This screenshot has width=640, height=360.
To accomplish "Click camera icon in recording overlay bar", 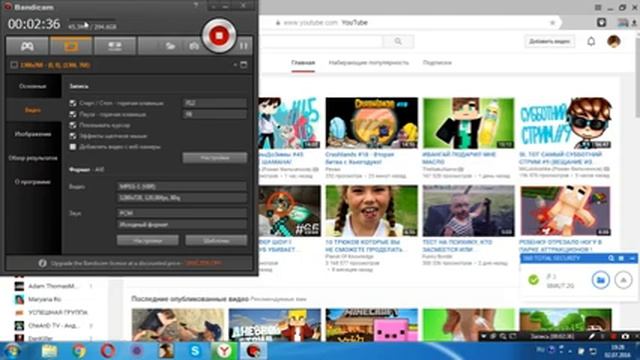I will 625,336.
